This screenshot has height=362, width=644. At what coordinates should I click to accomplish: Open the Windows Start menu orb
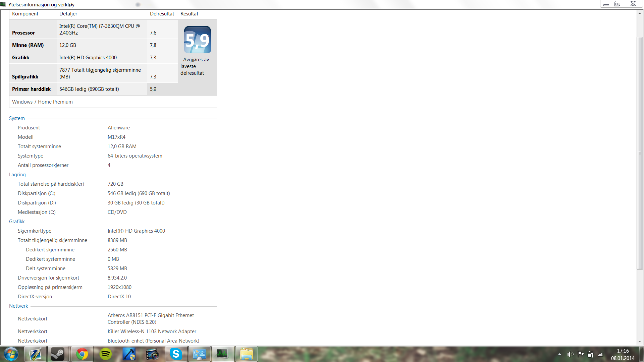point(11,354)
